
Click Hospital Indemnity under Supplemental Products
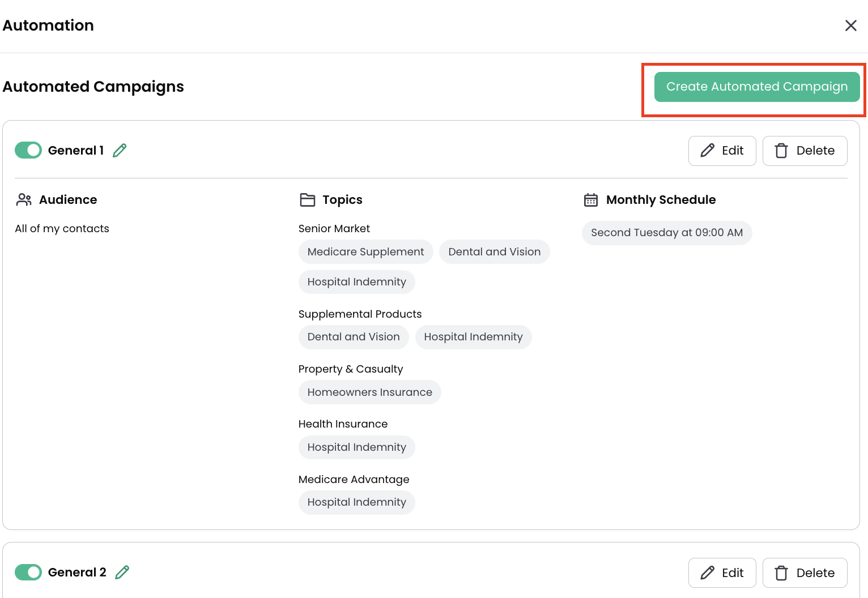click(x=473, y=337)
